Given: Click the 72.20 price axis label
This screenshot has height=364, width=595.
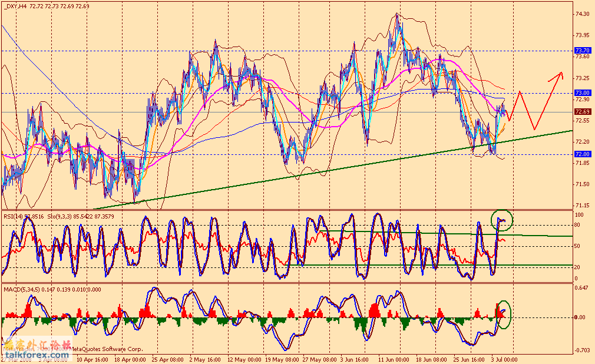Looking at the screenshot, I should click(583, 142).
